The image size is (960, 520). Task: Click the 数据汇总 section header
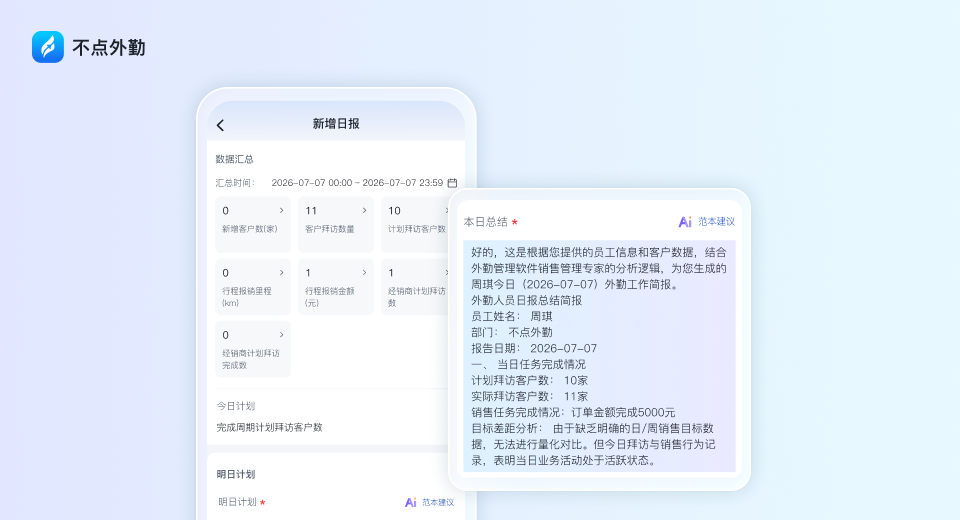(234, 159)
